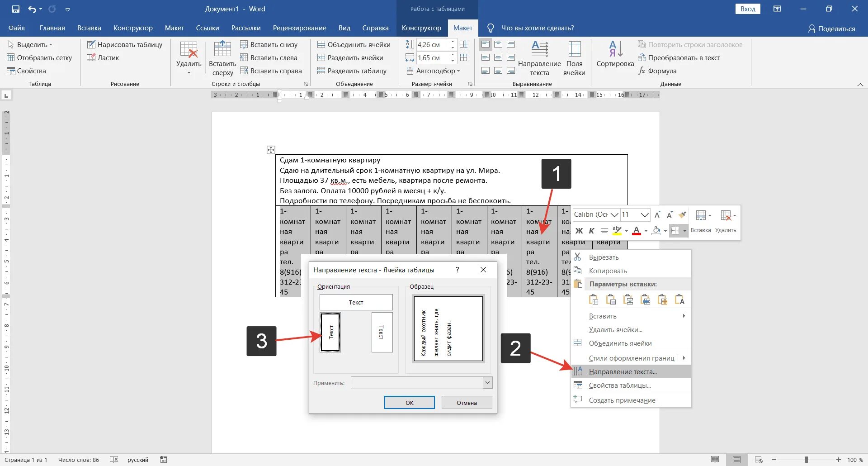Click Distribute Columns evenly icon

tap(463, 57)
